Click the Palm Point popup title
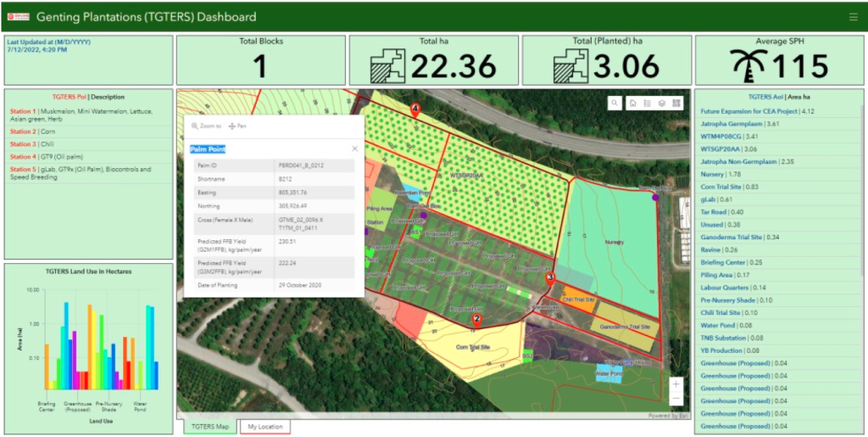868x437 pixels. pos(208,149)
